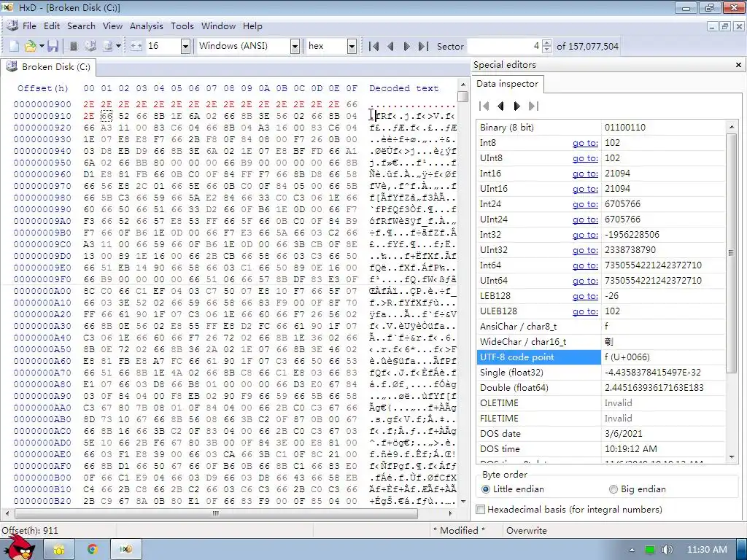The height and width of the screenshot is (560, 747).
Task: Click go to link for Int8
Action: click(x=585, y=143)
